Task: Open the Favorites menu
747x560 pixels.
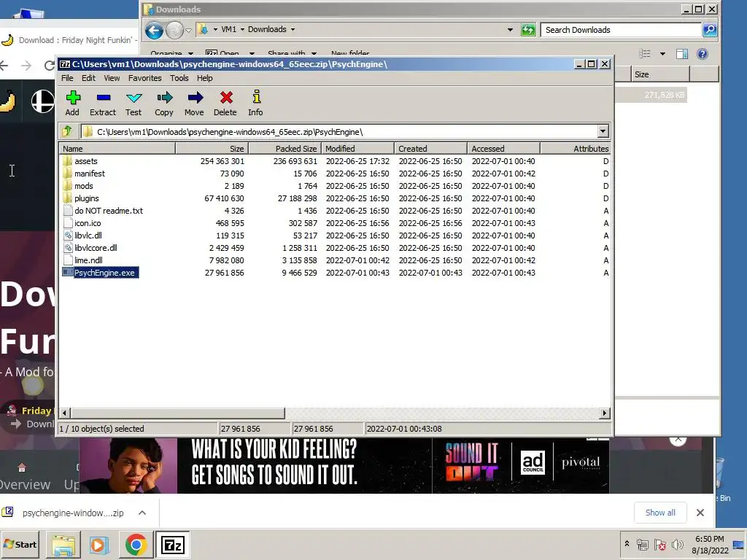Action: tap(145, 78)
